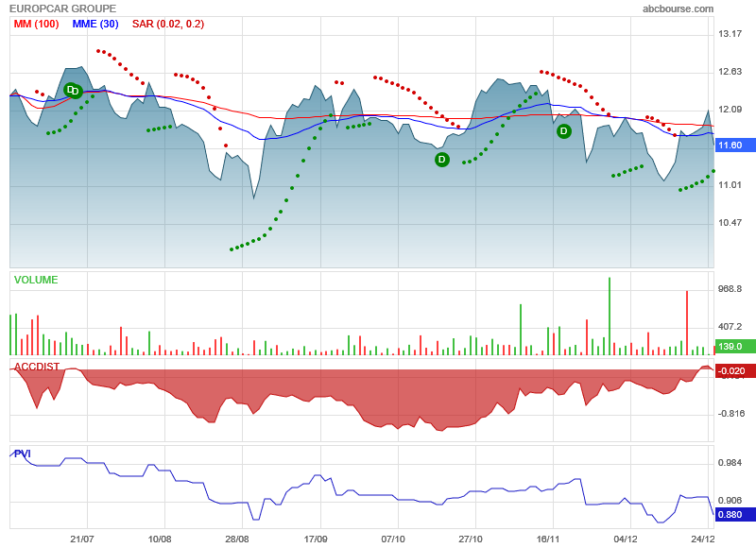The width and height of the screenshot is (756, 548).
Task: Click the 407.2 volume axis label
Action: [730, 326]
